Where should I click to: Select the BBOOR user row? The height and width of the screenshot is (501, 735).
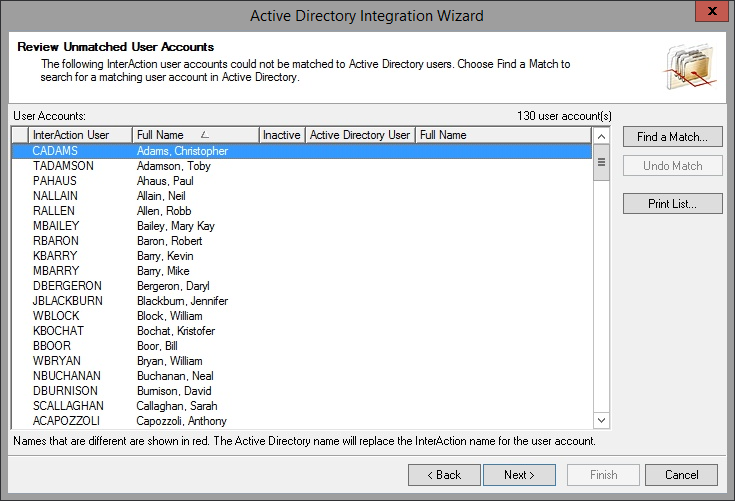pos(302,346)
